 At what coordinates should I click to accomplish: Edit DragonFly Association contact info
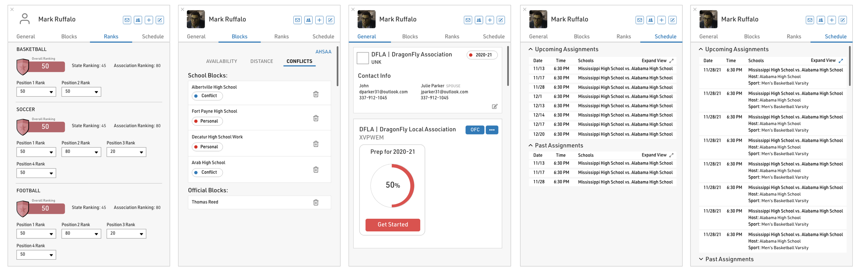[494, 106]
